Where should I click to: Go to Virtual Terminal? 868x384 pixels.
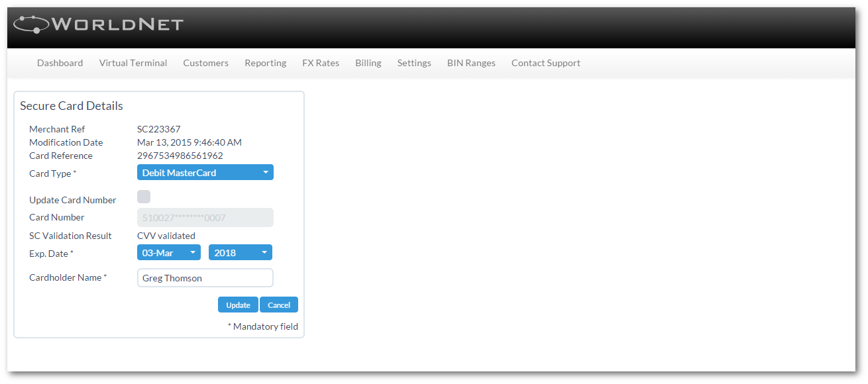[133, 64]
